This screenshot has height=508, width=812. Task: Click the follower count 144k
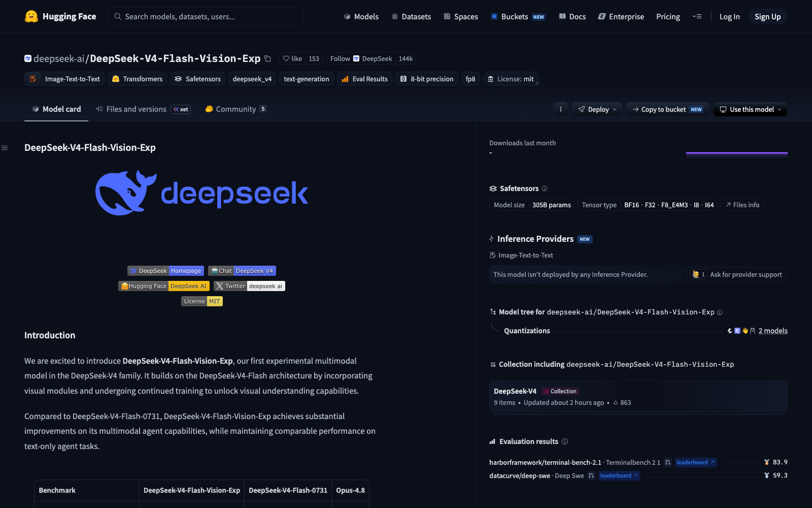click(x=405, y=58)
